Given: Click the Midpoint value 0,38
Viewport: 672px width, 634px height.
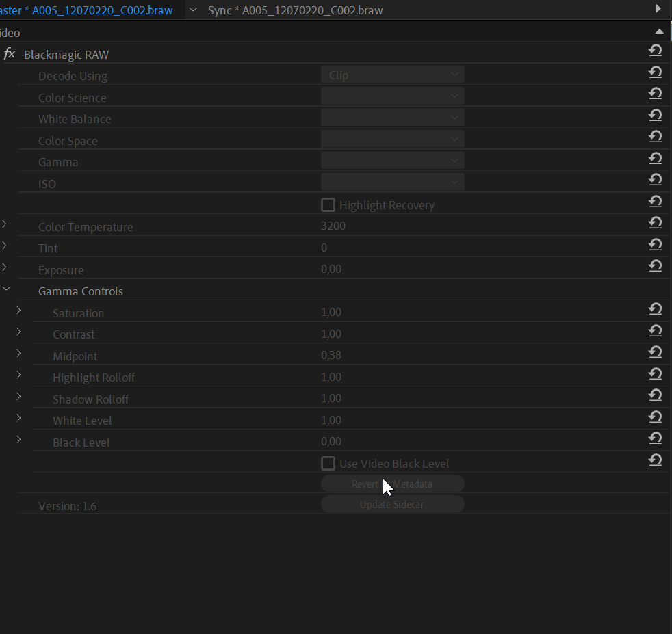Looking at the screenshot, I should click(x=331, y=355).
